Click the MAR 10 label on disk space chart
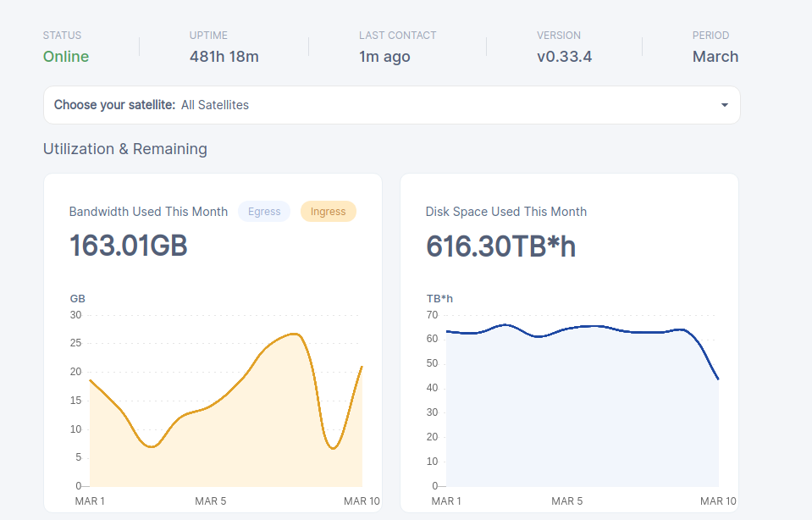 (x=718, y=501)
